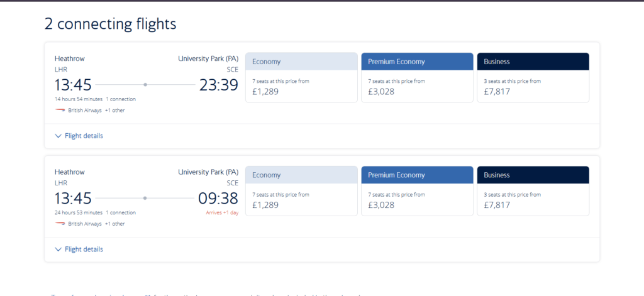Select Business fare on the 24 hours 53 minutes flight

pyautogui.click(x=533, y=191)
